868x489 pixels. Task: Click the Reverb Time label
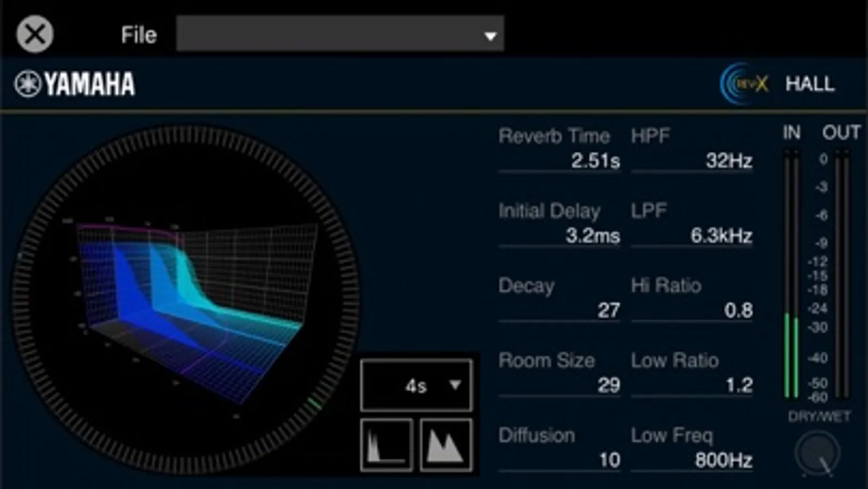(x=554, y=136)
